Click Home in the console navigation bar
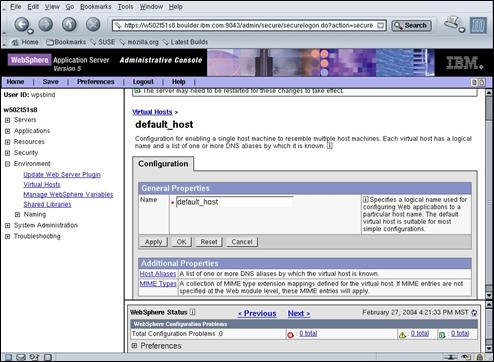494x362 pixels. point(15,82)
